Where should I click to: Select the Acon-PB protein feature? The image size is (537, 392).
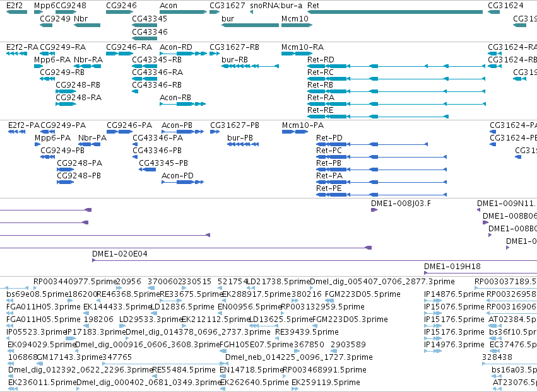182,131
